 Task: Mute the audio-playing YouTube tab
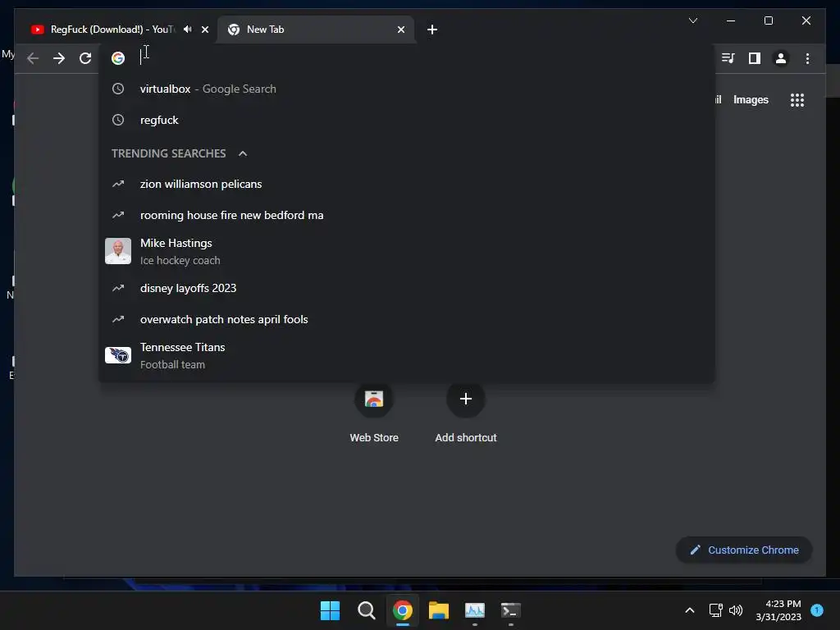point(188,29)
